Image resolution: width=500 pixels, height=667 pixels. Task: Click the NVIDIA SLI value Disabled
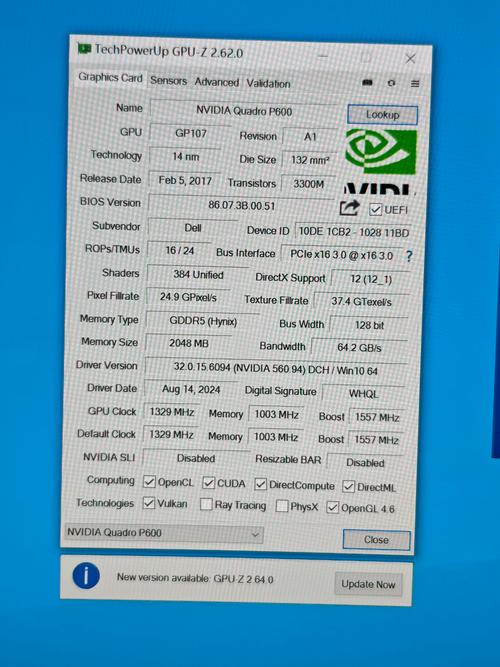[196, 458]
